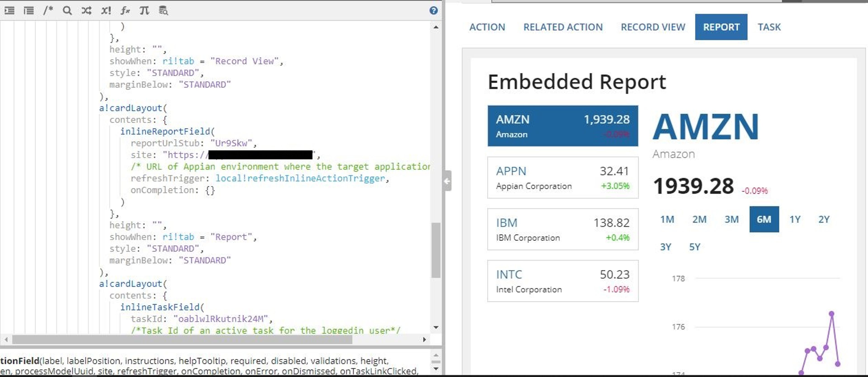Click the pi constants toolbar icon
Screen dimensions: 868x377
144,11
